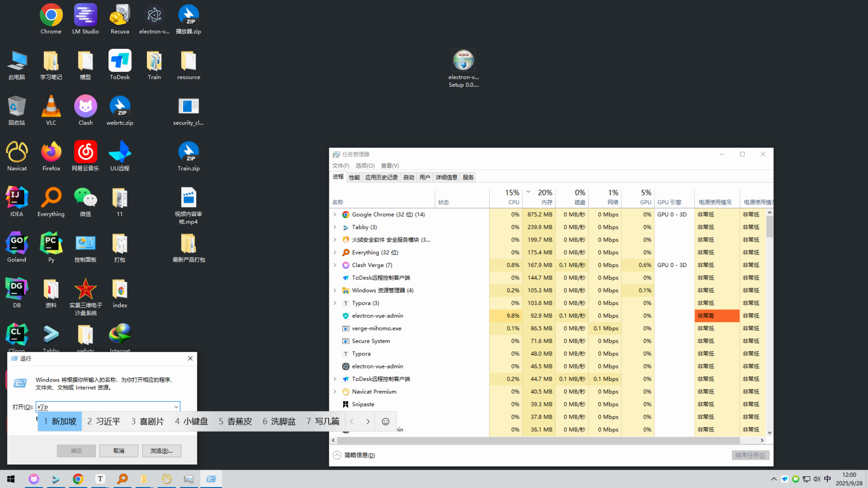Click the emoji button in IME candidate bar

pyautogui.click(x=385, y=421)
